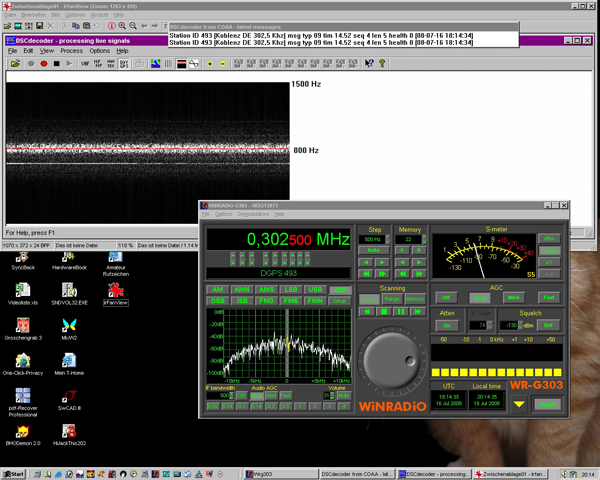This screenshot has height=480, width=600.
Task: Click Memory number spinner arrows
Action: [x=424, y=239]
